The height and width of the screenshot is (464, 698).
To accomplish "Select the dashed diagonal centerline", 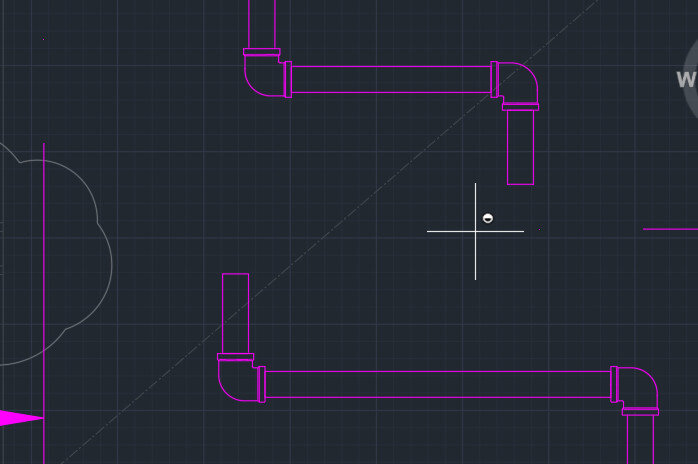I will click(329, 232).
